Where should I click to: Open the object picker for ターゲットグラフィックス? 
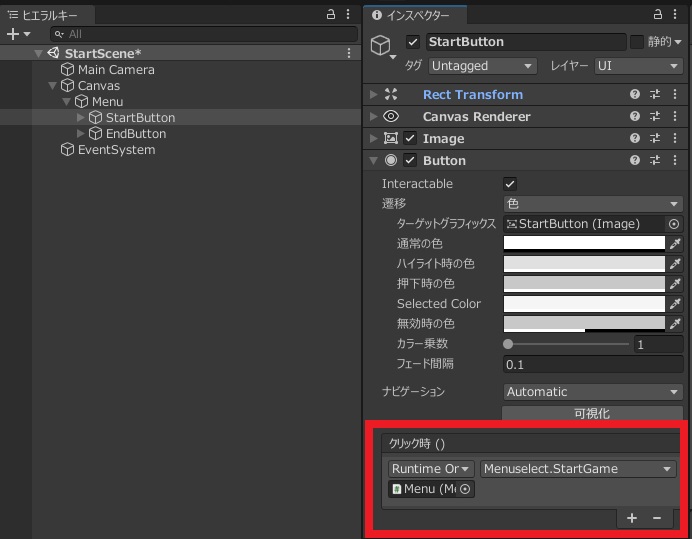pyautogui.click(x=674, y=224)
